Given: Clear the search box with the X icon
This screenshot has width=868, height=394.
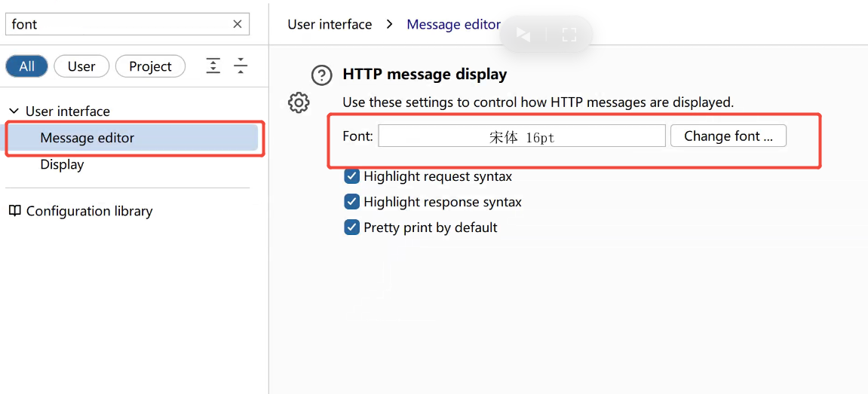Looking at the screenshot, I should click(x=237, y=24).
